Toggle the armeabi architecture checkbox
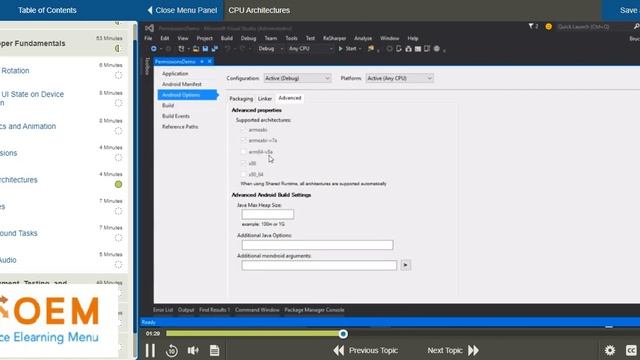The height and width of the screenshot is (360, 640). coord(244,129)
